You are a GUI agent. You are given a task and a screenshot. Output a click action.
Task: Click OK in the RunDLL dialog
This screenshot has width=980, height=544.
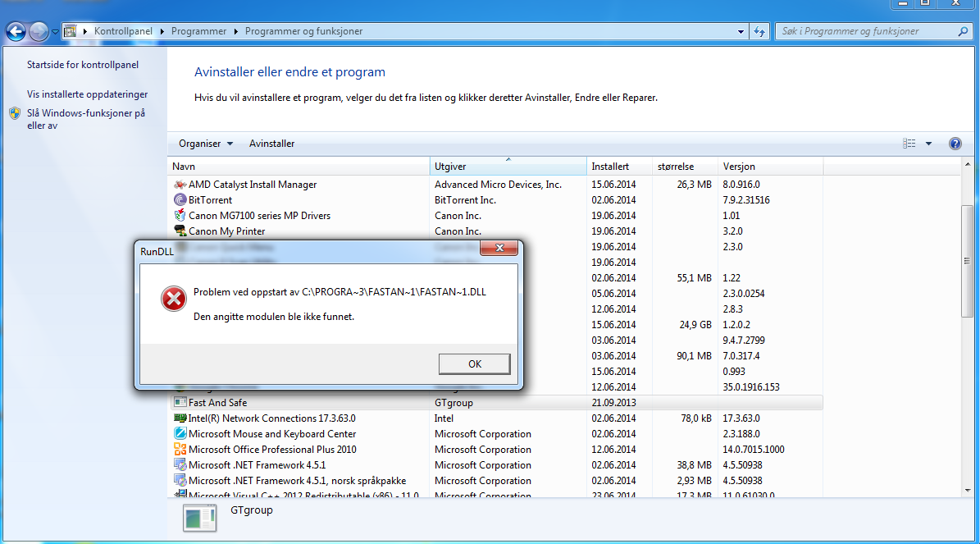474,364
